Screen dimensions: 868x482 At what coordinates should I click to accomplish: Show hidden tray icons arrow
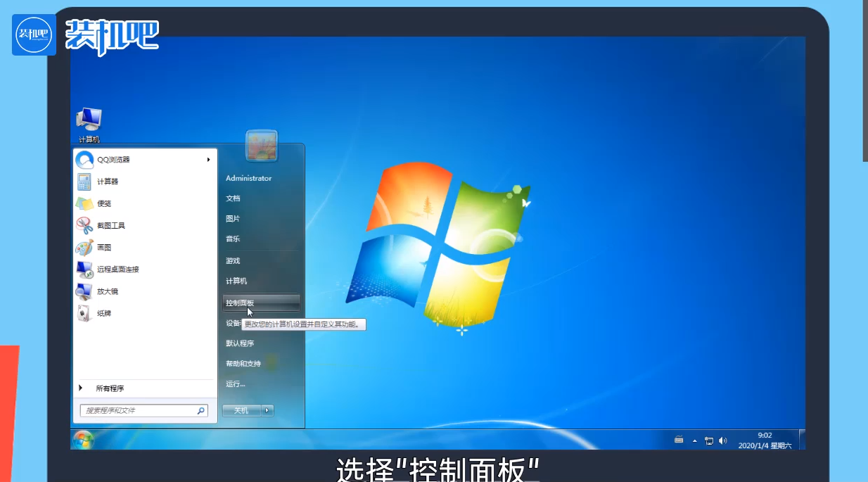[x=695, y=440]
